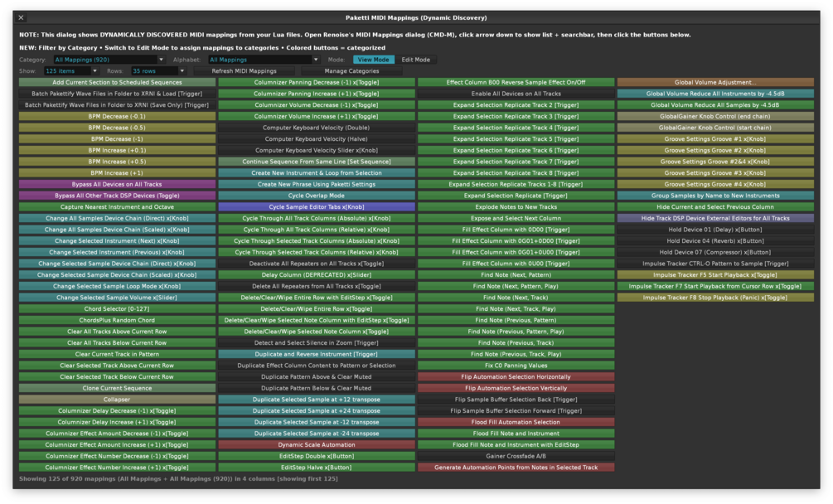Click Clear Current Track in Pattern
The height and width of the screenshot is (504, 833).
click(x=118, y=354)
